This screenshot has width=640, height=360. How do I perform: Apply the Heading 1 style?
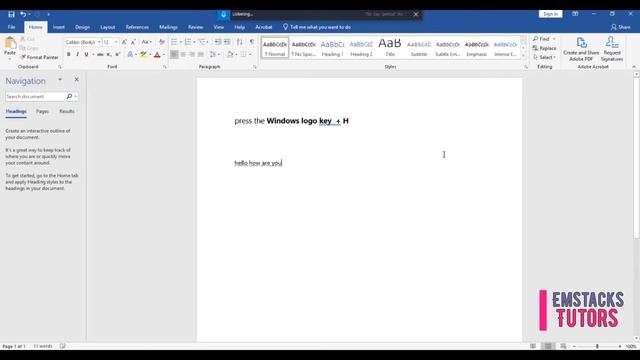coord(333,48)
